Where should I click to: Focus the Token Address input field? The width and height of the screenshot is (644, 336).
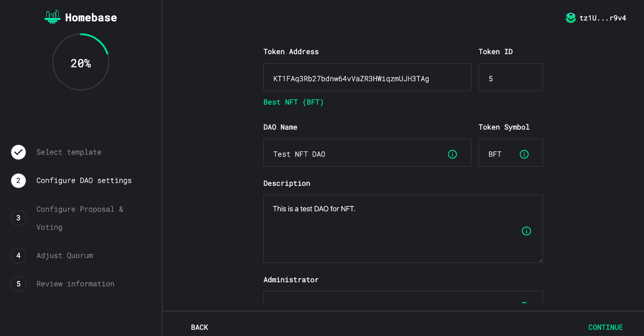367,78
